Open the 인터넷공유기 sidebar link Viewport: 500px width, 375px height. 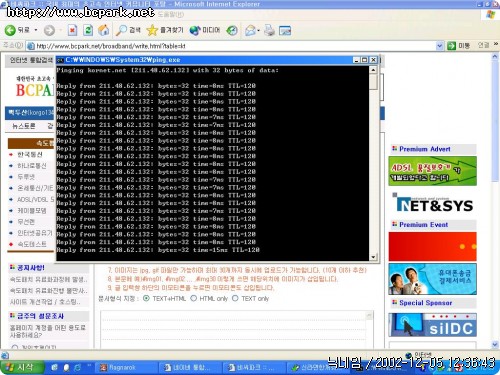[35, 233]
